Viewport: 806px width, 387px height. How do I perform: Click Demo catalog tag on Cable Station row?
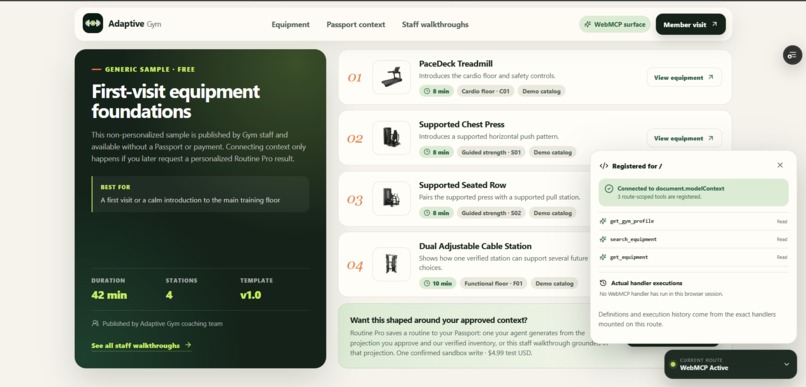point(554,283)
